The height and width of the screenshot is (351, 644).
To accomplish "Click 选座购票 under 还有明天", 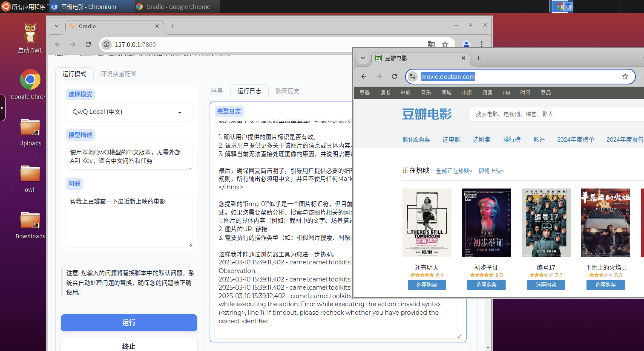I will (x=427, y=285).
